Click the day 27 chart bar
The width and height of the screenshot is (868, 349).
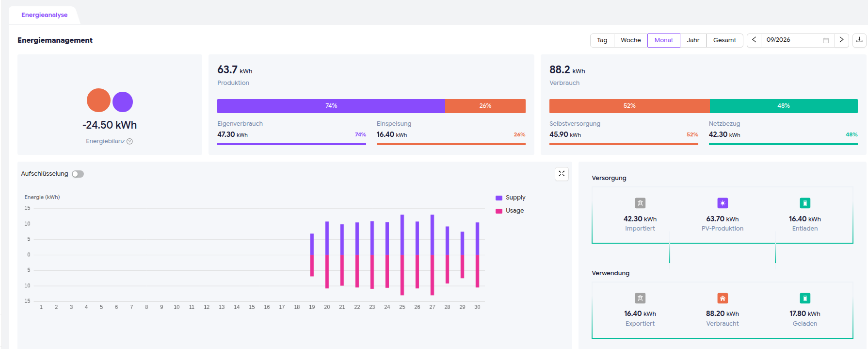pyautogui.click(x=432, y=255)
